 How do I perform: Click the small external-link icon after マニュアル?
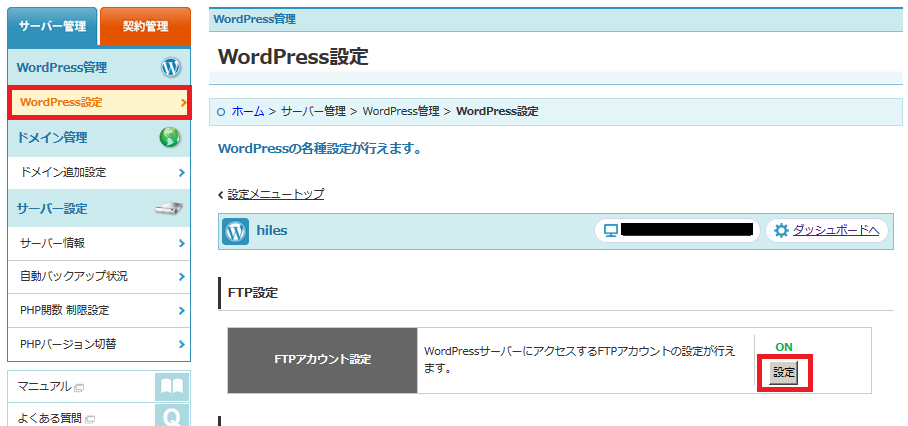(79, 387)
